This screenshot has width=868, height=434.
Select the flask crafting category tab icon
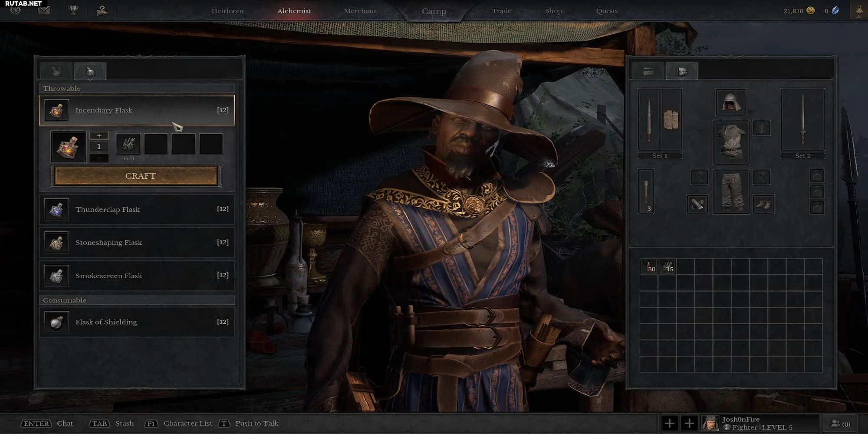tap(90, 71)
